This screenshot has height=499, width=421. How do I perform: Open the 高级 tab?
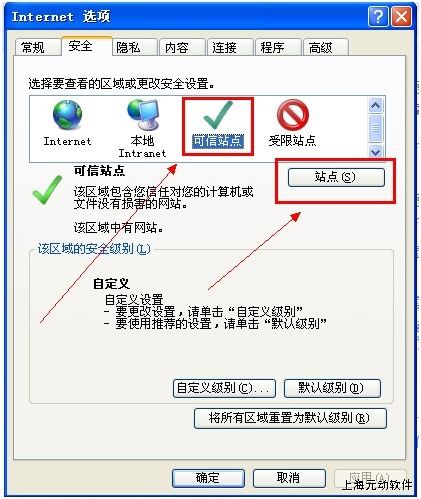[x=321, y=47]
